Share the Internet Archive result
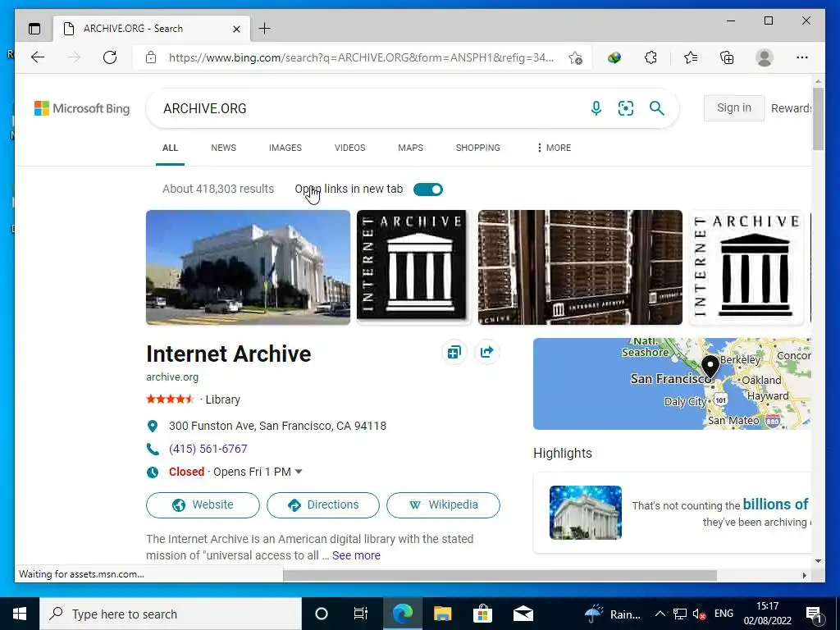840x630 pixels. click(487, 352)
